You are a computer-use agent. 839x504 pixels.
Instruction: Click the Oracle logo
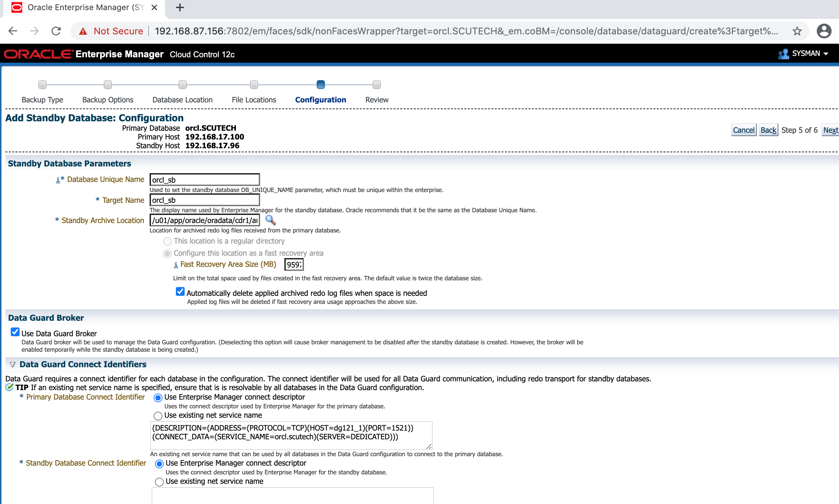[38, 54]
